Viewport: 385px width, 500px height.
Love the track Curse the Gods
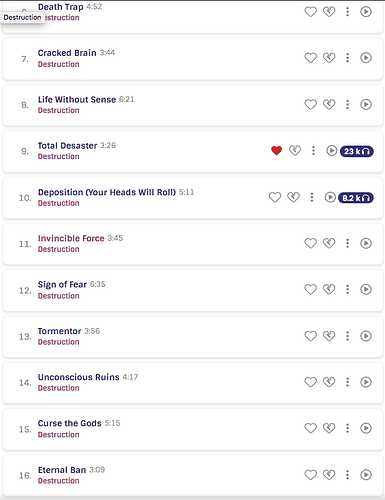coord(310,428)
